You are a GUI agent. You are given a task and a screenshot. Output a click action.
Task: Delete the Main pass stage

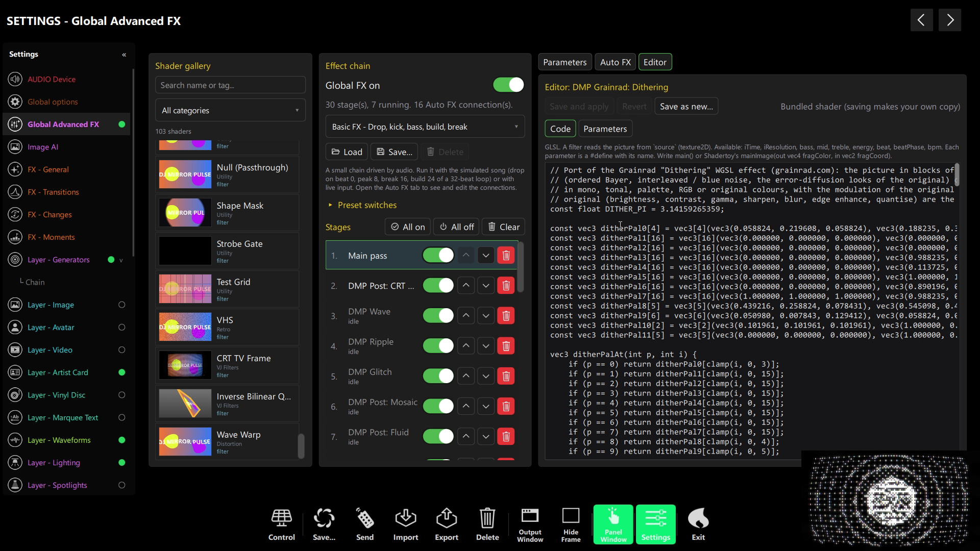tap(506, 255)
